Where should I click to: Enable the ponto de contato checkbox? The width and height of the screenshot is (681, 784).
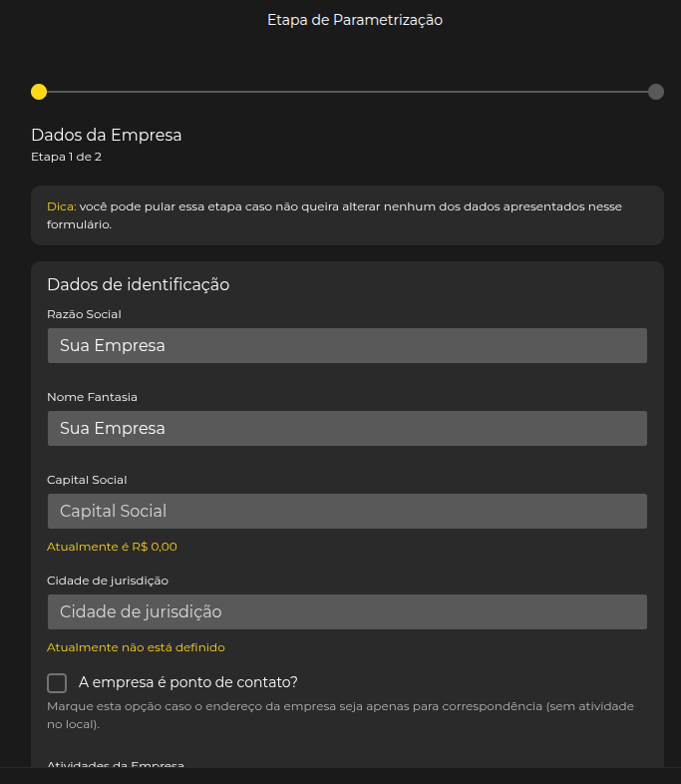57,683
